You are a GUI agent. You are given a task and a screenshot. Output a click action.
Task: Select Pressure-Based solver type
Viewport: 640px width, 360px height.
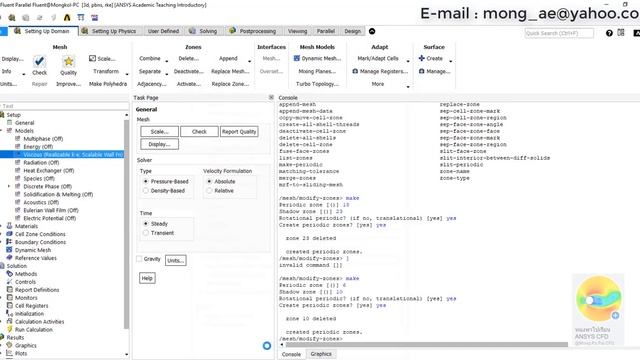[x=146, y=181]
